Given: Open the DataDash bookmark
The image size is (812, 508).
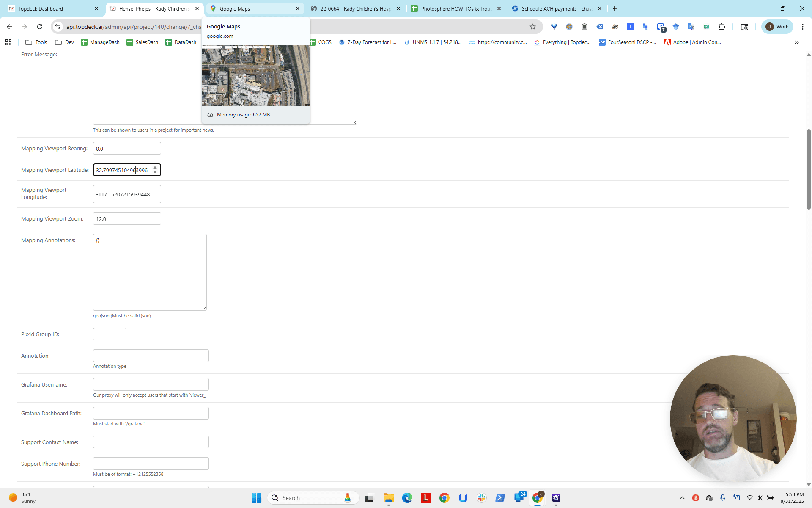Looking at the screenshot, I should point(181,42).
